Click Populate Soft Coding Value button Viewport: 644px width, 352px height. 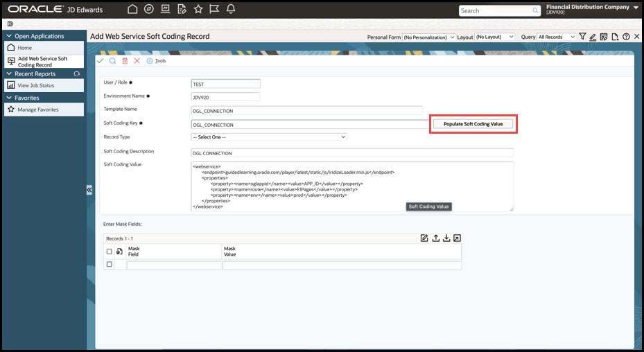click(x=473, y=123)
